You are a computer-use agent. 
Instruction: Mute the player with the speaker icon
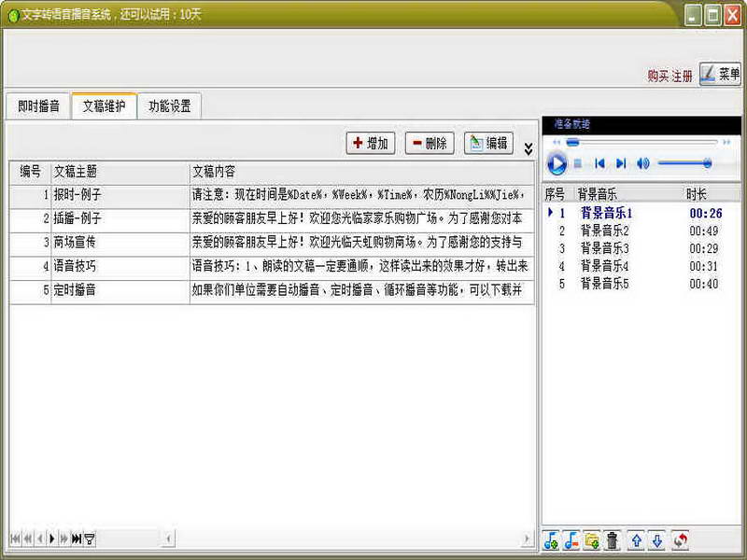pyautogui.click(x=642, y=164)
